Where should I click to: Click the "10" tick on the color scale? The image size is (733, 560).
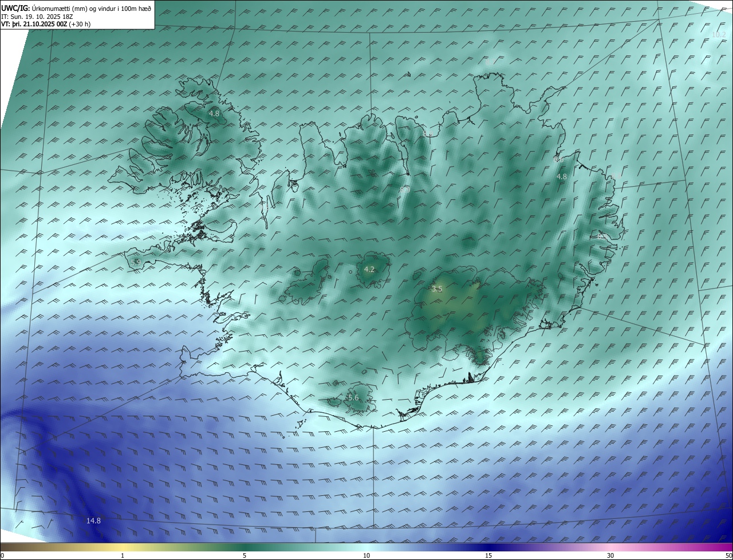coord(366,555)
